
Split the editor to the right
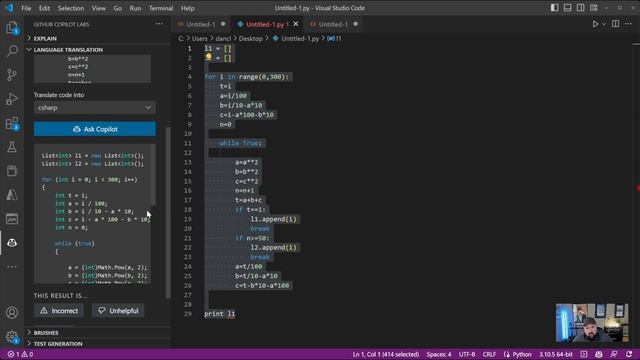616,24
